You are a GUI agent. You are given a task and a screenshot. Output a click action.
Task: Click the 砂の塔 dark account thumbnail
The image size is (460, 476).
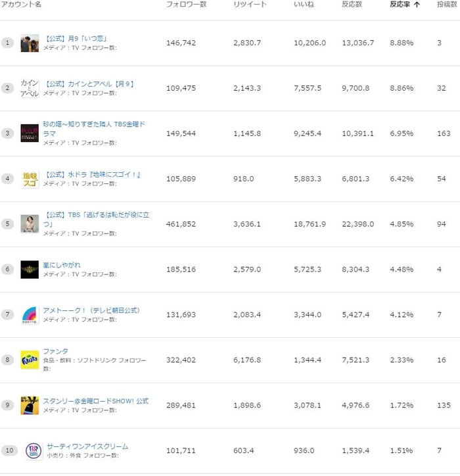[30, 133]
